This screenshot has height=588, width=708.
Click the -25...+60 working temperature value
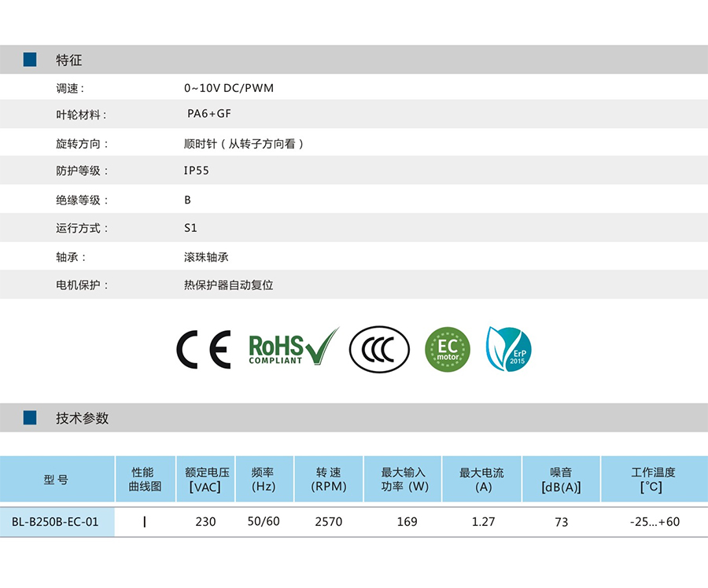coord(654,522)
